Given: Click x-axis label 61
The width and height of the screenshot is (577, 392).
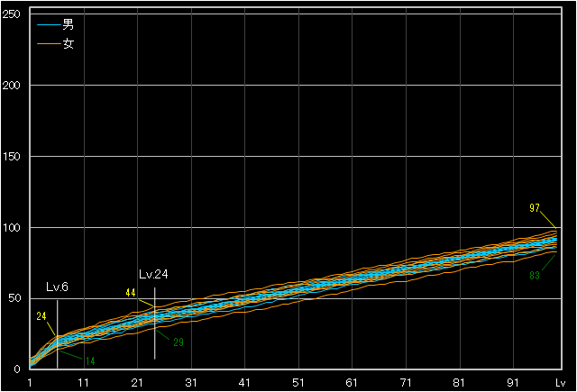Looking at the screenshot, I should (352, 383).
